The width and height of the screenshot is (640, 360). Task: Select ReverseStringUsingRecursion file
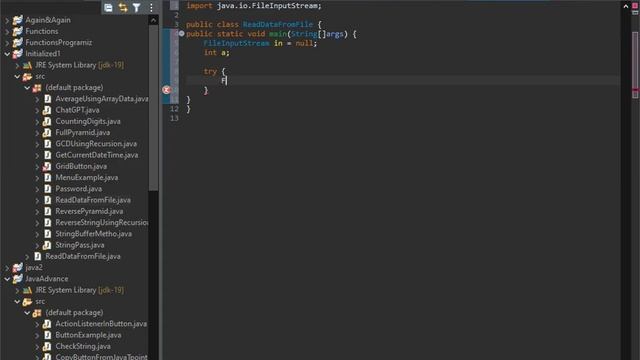pyautogui.click(x=102, y=223)
